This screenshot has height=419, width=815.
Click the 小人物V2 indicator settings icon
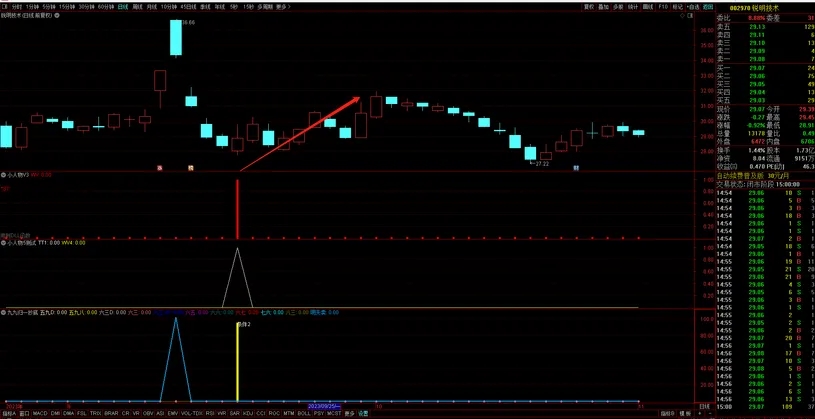click(x=3, y=174)
